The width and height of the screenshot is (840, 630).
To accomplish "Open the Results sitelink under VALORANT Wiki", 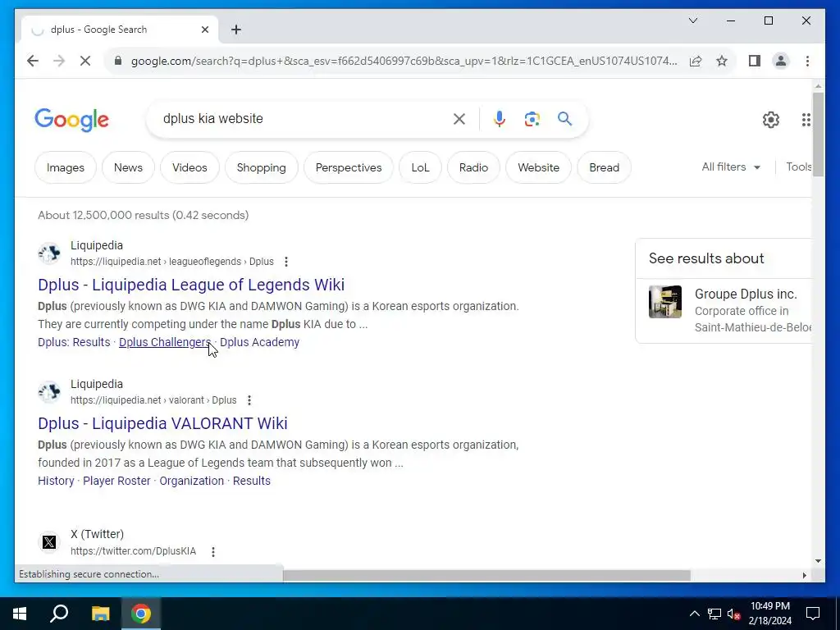I will pyautogui.click(x=252, y=481).
